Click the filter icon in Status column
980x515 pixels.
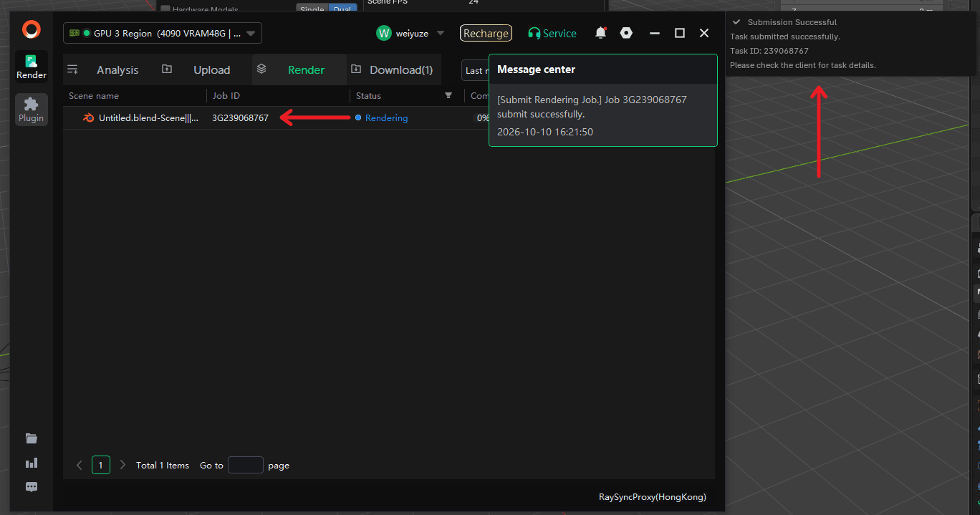click(x=448, y=95)
